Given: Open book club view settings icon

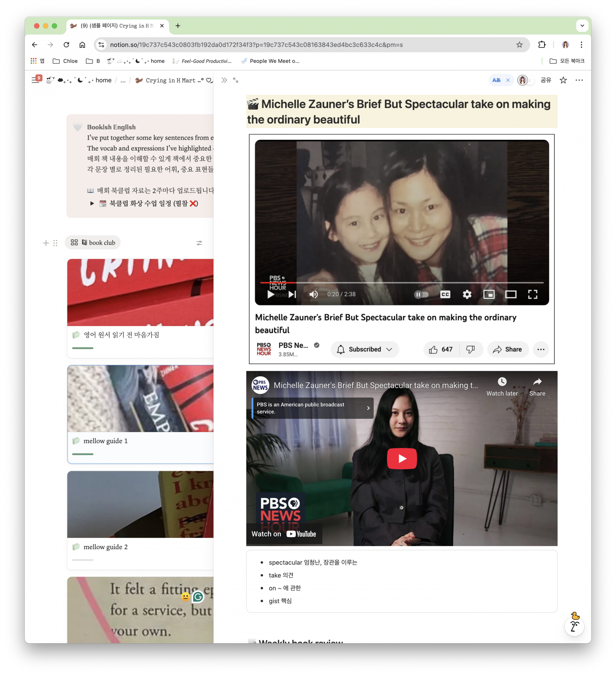Looking at the screenshot, I should (x=199, y=243).
